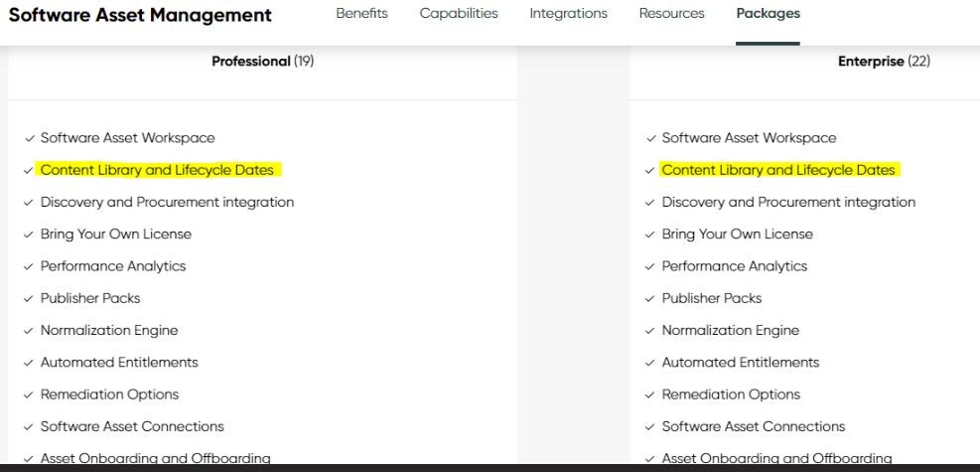Click the Software Asset Management title
Screen dimensions: 980x472
pyautogui.click(x=141, y=15)
